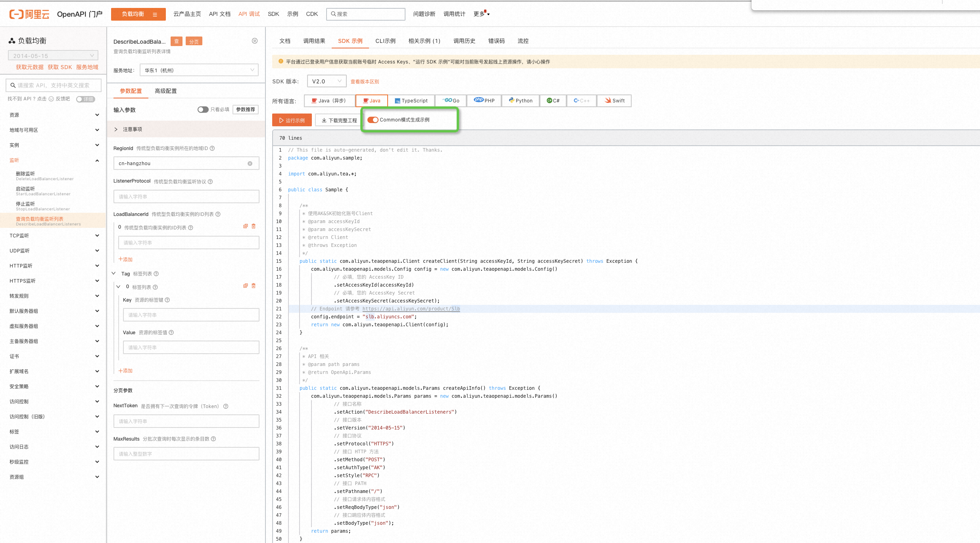Select the Go language icon

pos(448,100)
